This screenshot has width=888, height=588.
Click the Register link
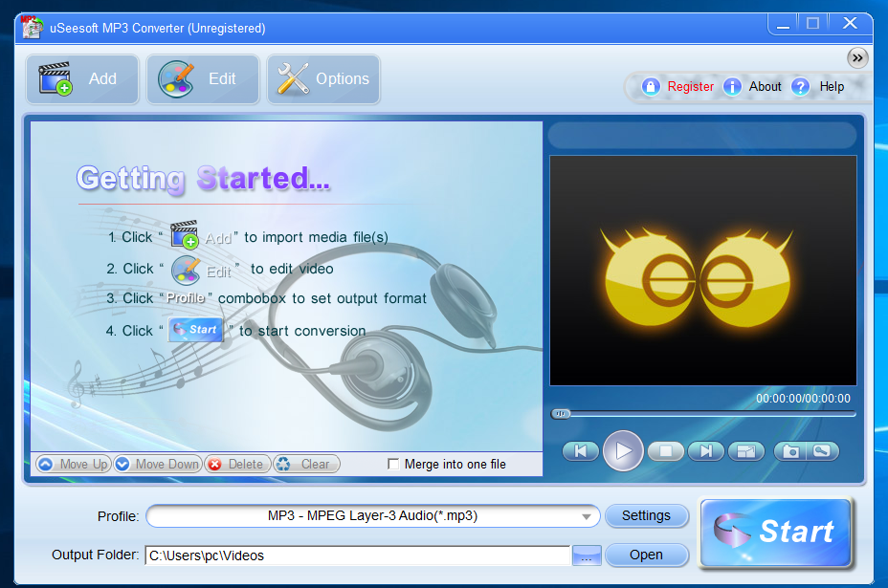690,87
